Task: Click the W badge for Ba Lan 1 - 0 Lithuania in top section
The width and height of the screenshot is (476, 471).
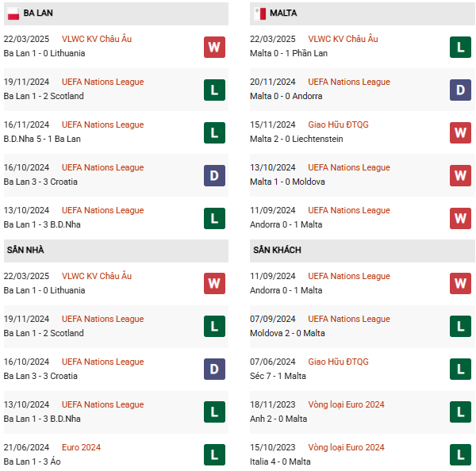Action: coord(214,47)
